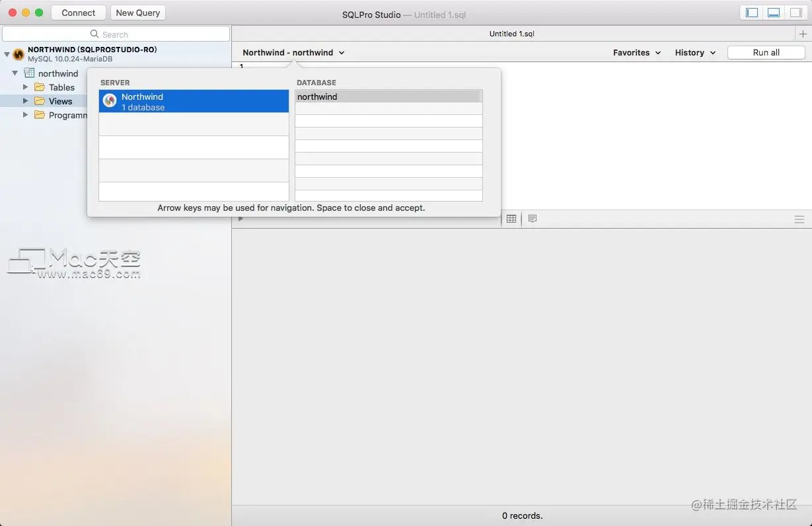Add a new tab with plus icon
The width and height of the screenshot is (812, 526).
[x=803, y=34]
